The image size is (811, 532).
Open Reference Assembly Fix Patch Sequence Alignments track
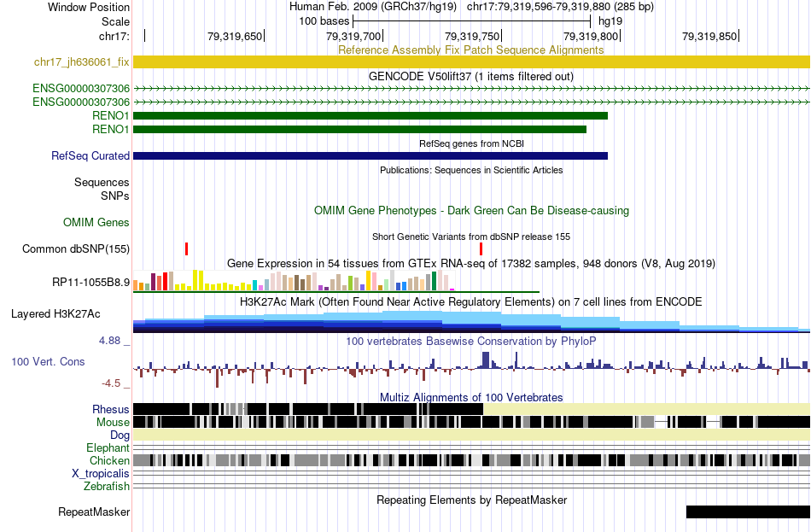(470, 50)
